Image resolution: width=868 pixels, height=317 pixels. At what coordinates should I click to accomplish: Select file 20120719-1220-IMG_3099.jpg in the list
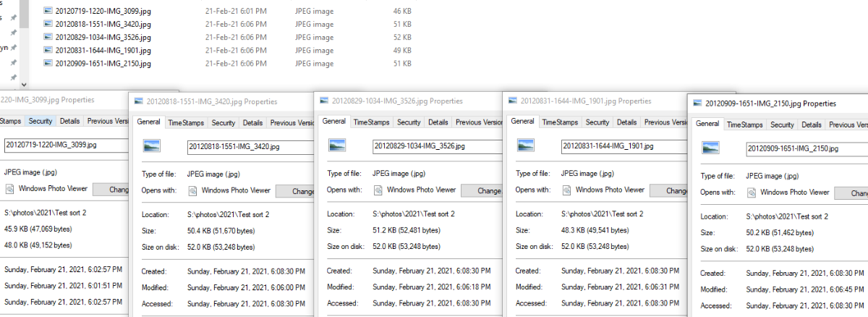(102, 11)
